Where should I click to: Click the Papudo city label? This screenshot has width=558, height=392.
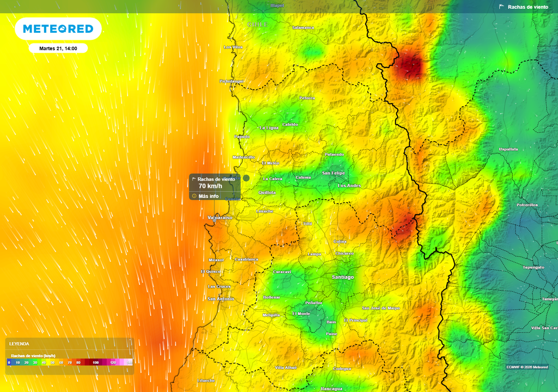pos(242,137)
